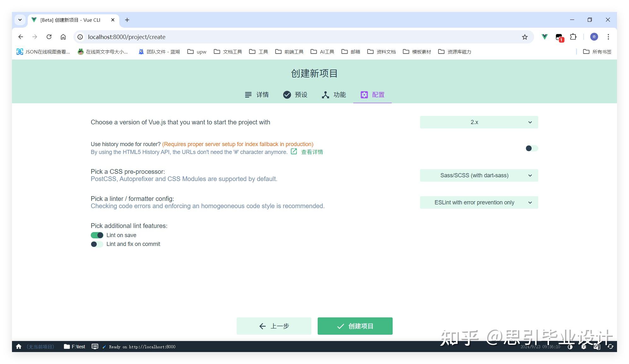The image size is (629, 364).
Task: Click the browser back arrow
Action: tap(20, 37)
